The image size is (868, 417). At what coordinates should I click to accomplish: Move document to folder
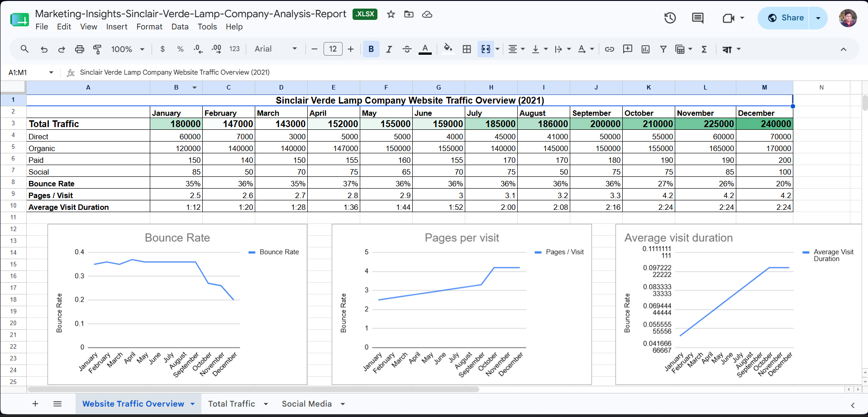click(x=409, y=14)
